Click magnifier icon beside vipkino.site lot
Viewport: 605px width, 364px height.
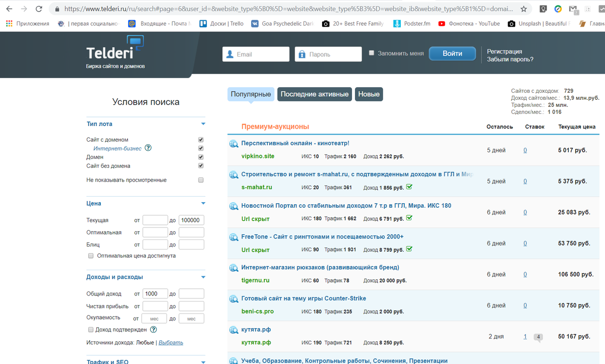click(x=234, y=144)
